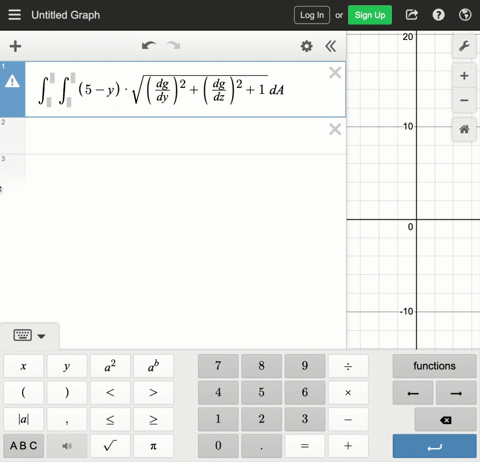Tap the 1 key
Screen dimensions: 480x462
218,419
